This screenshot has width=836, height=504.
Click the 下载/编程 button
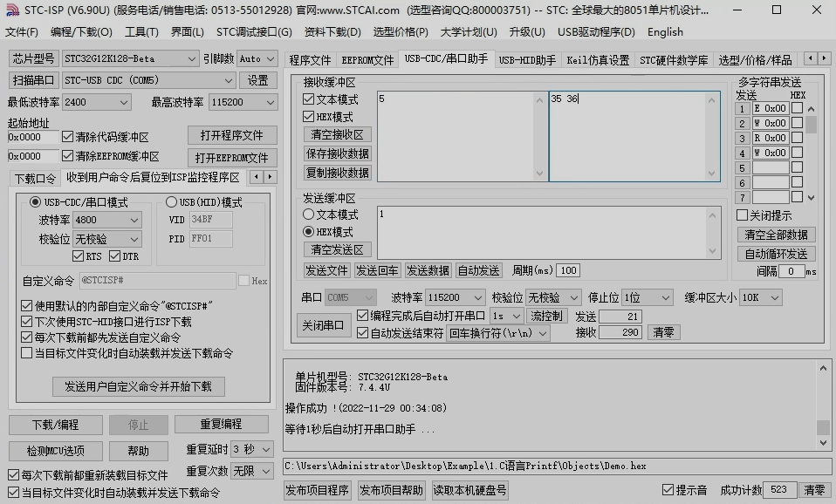point(55,425)
